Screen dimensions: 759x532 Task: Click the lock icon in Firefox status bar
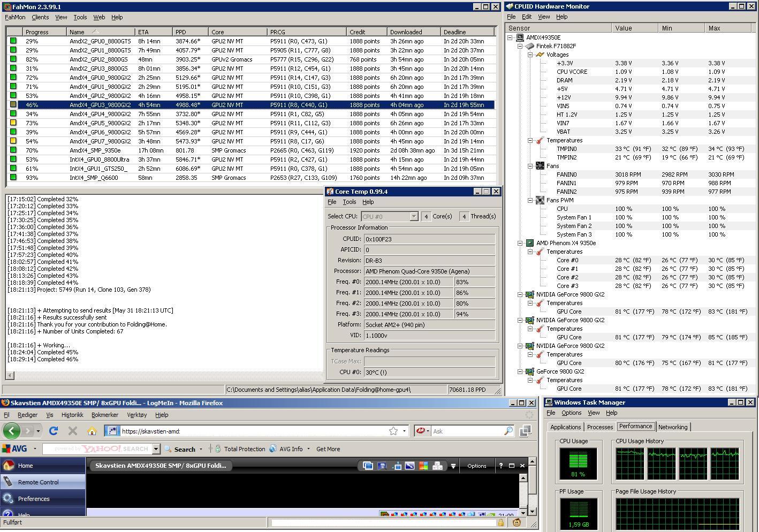click(500, 522)
